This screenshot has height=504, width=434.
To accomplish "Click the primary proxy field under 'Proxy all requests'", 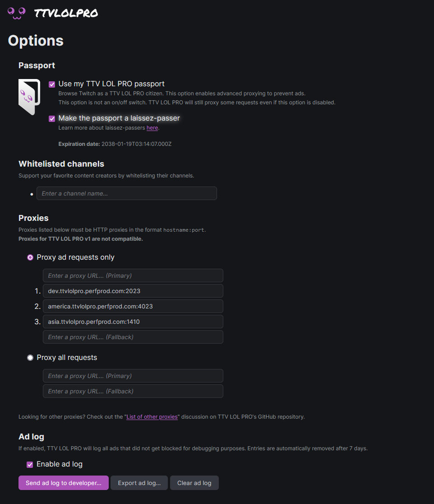I will pyautogui.click(x=133, y=376).
